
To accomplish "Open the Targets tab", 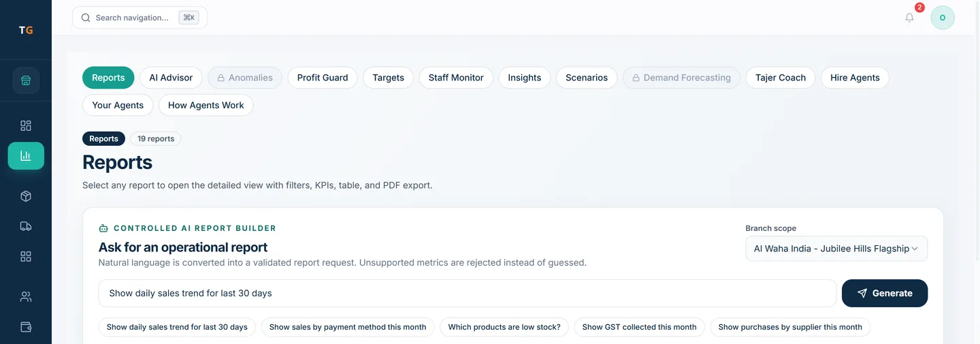I will click(388, 78).
